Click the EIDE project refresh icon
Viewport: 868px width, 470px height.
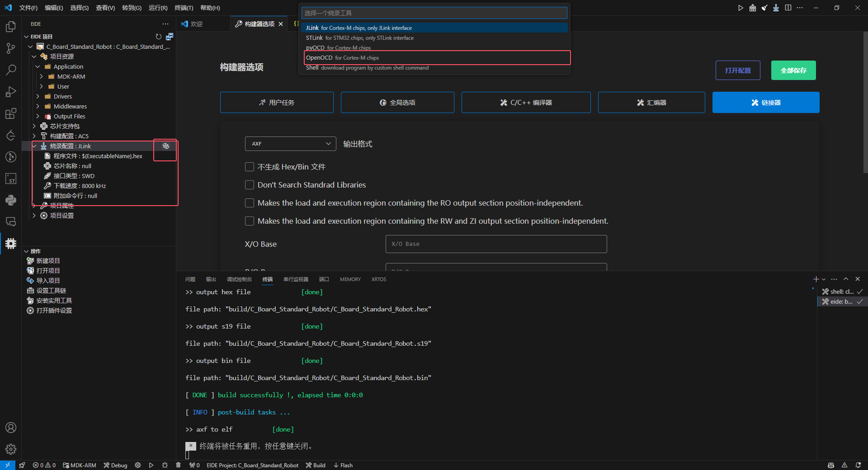tap(158, 37)
